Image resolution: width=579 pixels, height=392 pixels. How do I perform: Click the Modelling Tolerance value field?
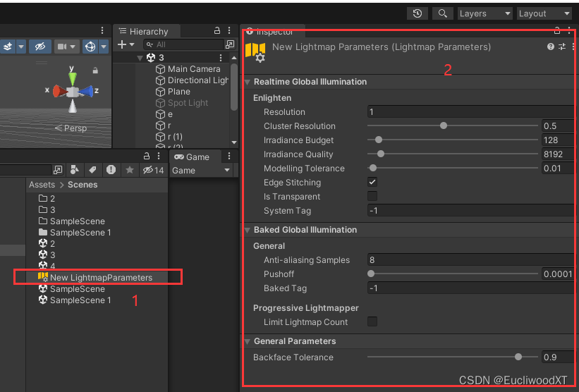[558, 169]
